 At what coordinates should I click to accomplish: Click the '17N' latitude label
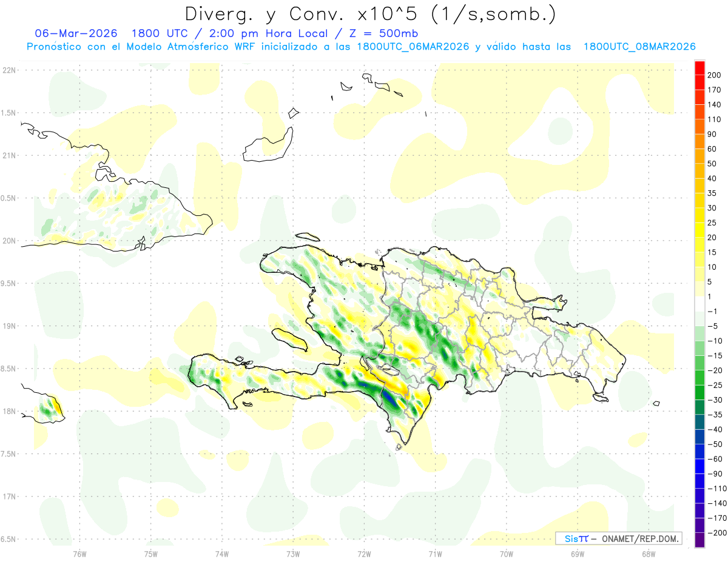tap(8, 497)
